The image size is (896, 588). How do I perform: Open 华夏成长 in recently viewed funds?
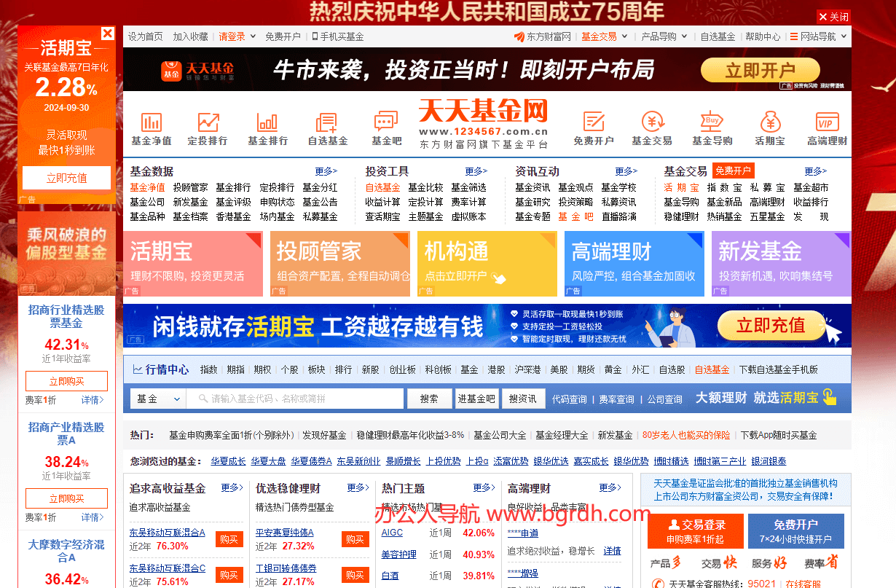pyautogui.click(x=228, y=461)
